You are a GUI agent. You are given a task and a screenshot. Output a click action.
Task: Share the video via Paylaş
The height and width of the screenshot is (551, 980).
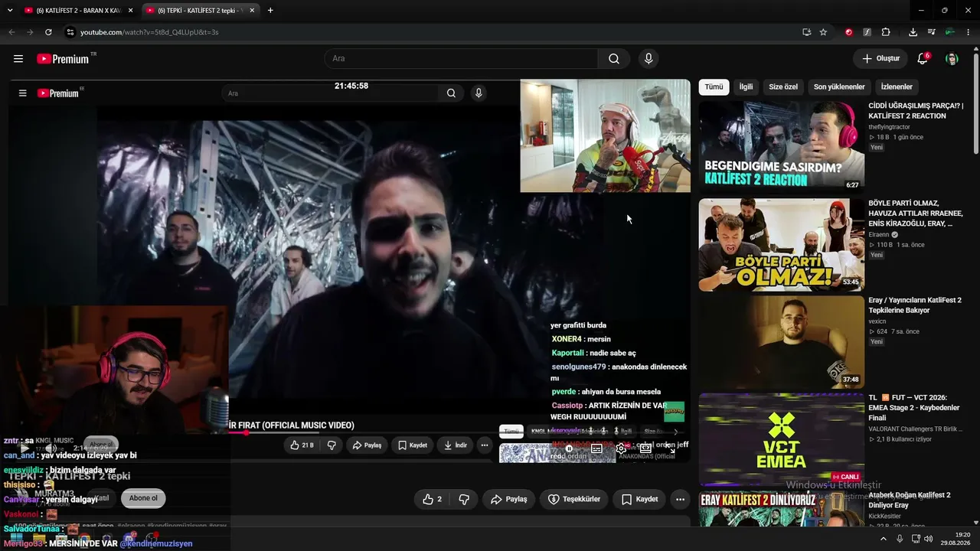click(x=508, y=499)
